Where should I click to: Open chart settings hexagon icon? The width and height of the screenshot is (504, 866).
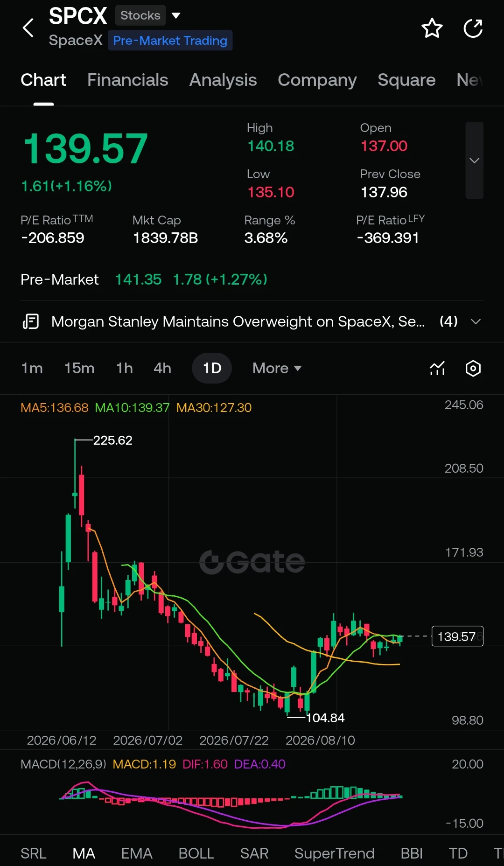pos(473,368)
